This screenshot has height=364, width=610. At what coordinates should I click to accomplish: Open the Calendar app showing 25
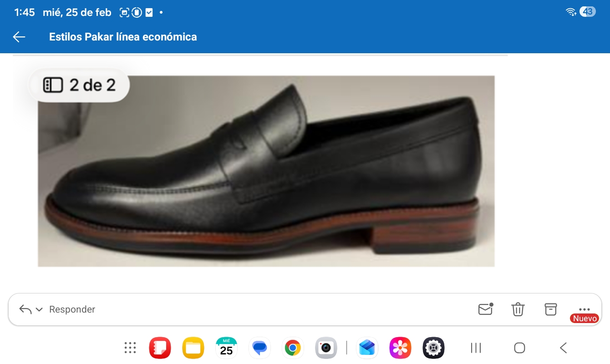(x=226, y=348)
